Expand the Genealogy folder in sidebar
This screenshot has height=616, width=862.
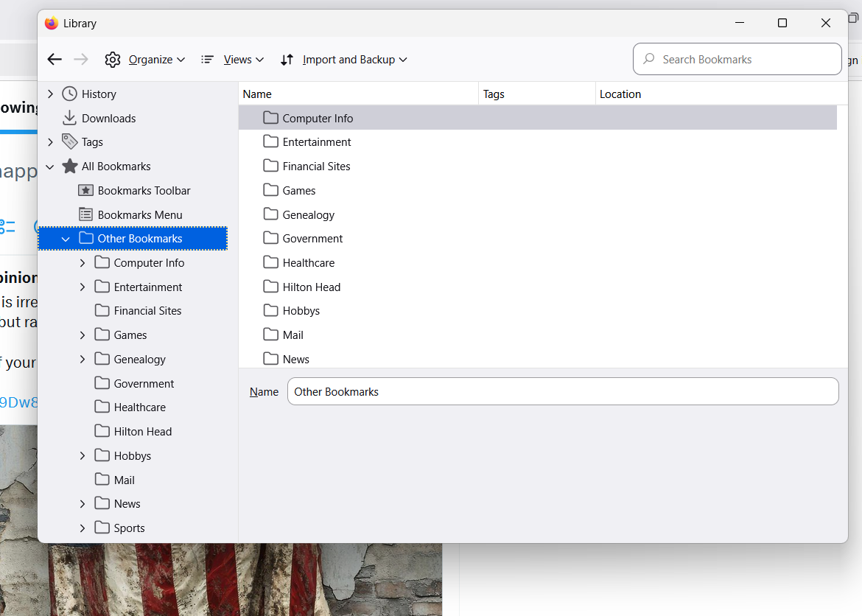[x=83, y=360]
